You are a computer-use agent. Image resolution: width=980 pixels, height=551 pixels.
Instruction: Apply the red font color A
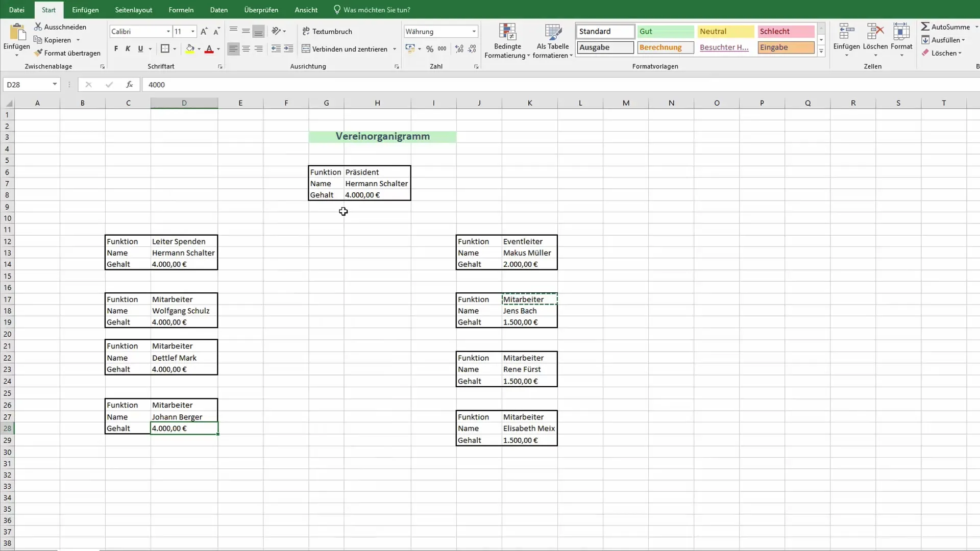(209, 49)
